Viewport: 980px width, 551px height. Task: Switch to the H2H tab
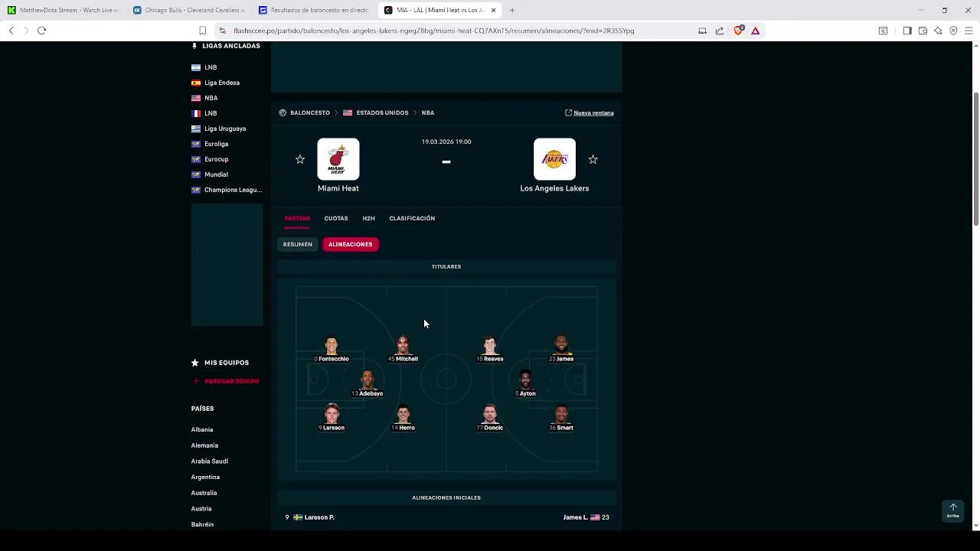(x=368, y=218)
